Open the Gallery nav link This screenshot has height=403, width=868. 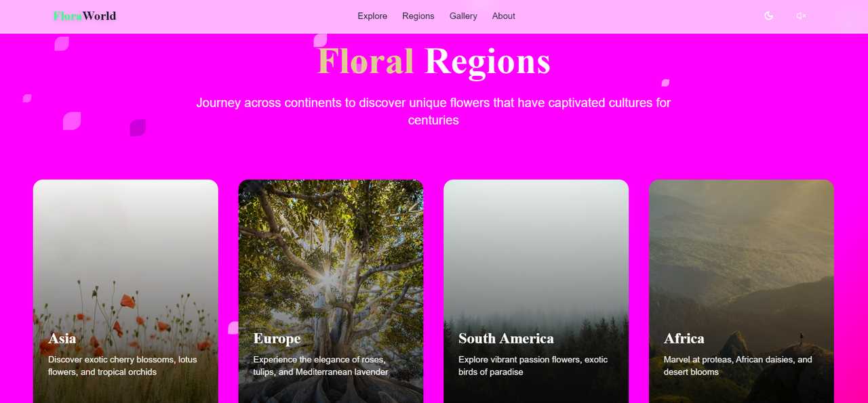[x=463, y=16]
